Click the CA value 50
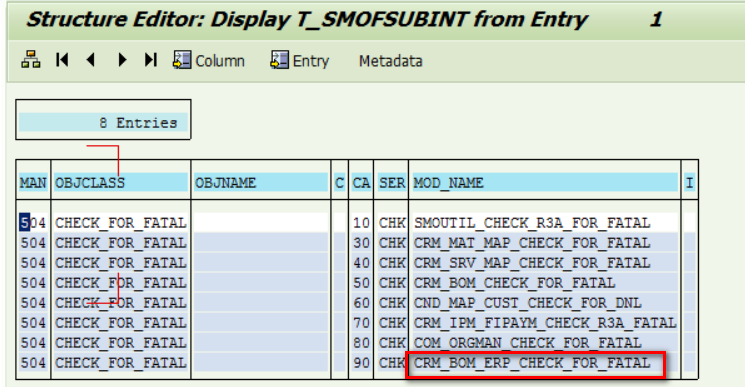Image resolution: width=745 pixels, height=387 pixels. tap(361, 283)
